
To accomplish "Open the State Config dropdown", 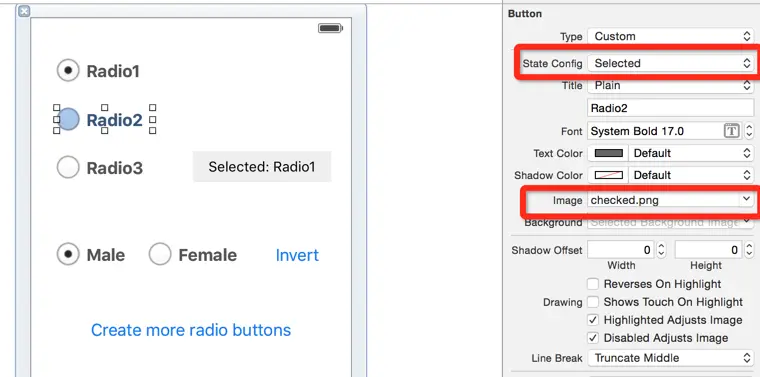I will click(671, 63).
